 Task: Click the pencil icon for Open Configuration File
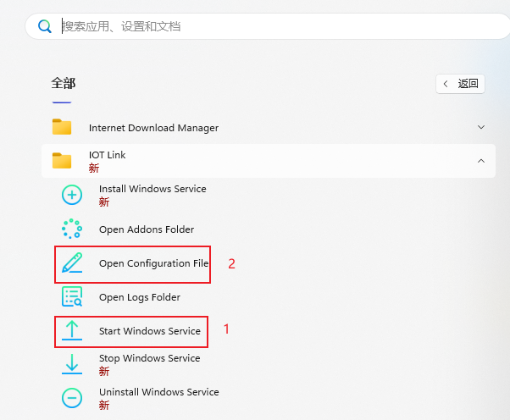(72, 263)
